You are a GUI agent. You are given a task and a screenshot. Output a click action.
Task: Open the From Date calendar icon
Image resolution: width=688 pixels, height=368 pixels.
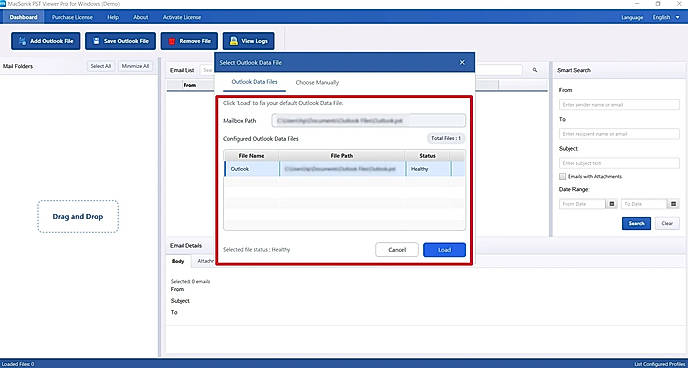click(x=612, y=204)
